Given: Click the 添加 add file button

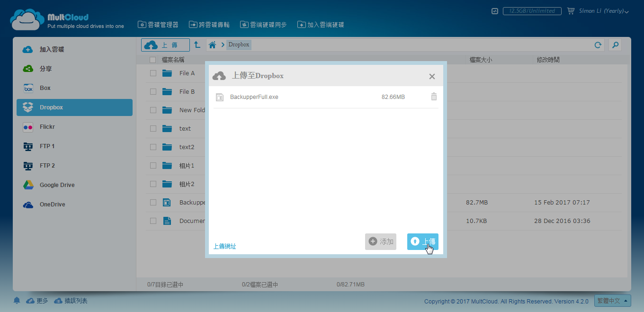Looking at the screenshot, I should [x=381, y=241].
